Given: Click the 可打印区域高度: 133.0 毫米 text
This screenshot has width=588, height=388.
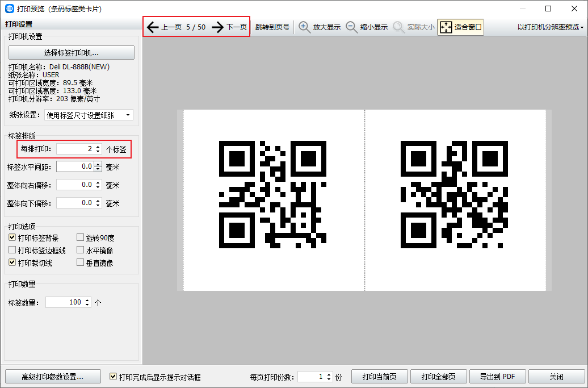Looking at the screenshot, I should 52,91.
